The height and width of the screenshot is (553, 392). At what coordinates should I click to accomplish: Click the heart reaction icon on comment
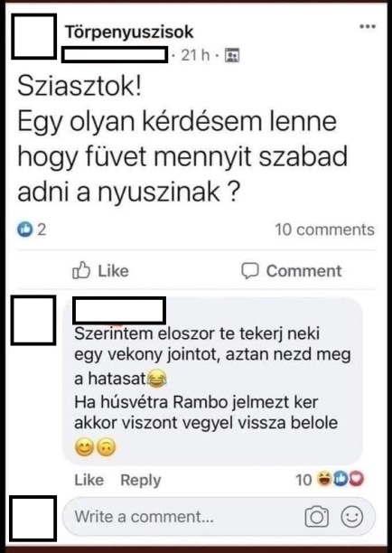[x=357, y=479]
